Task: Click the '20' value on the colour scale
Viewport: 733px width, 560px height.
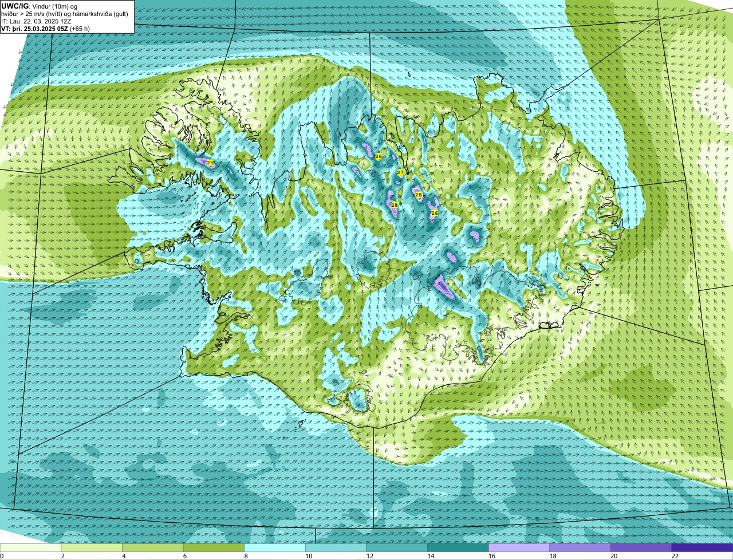Action: (x=614, y=556)
